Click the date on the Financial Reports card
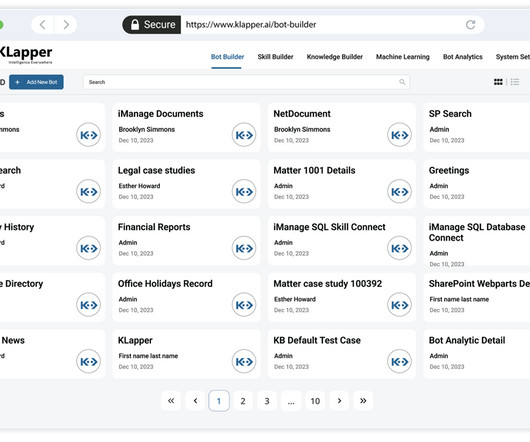 click(136, 253)
